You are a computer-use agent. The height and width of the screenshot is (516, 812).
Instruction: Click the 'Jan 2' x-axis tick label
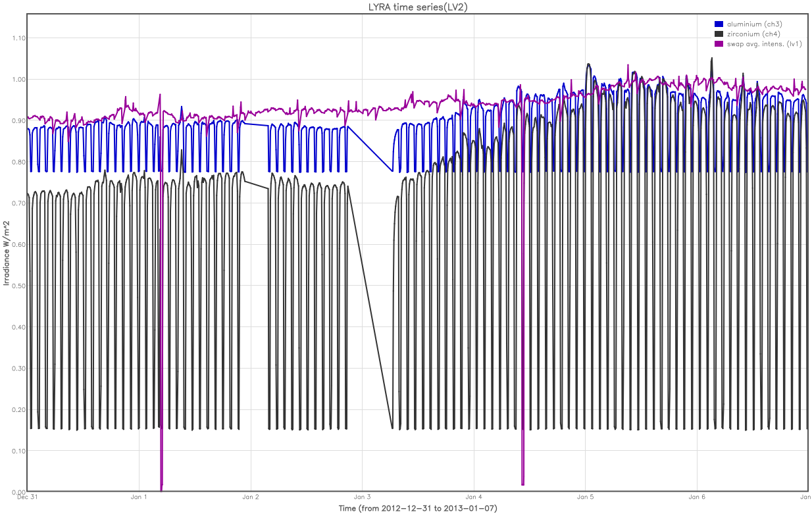pyautogui.click(x=251, y=497)
